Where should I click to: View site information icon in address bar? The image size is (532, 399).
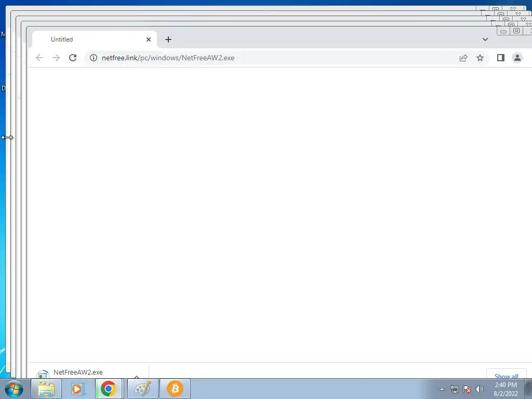pos(94,58)
